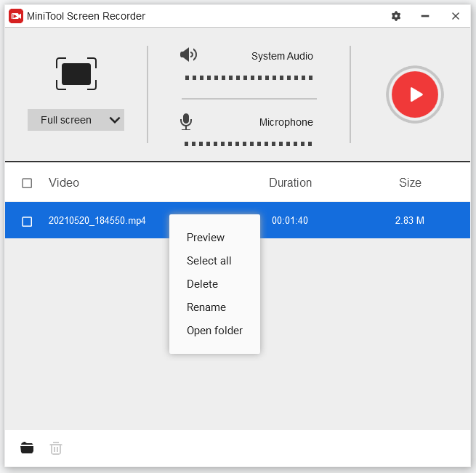Expand the Full screen dropdown
Image resolution: width=476 pixels, height=473 pixels.
click(76, 120)
